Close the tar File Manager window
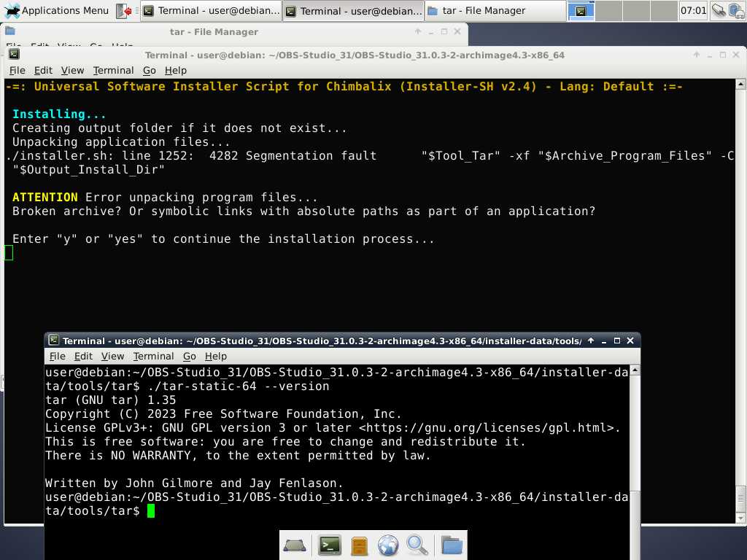Viewport: 747px width, 560px height. pos(457,31)
